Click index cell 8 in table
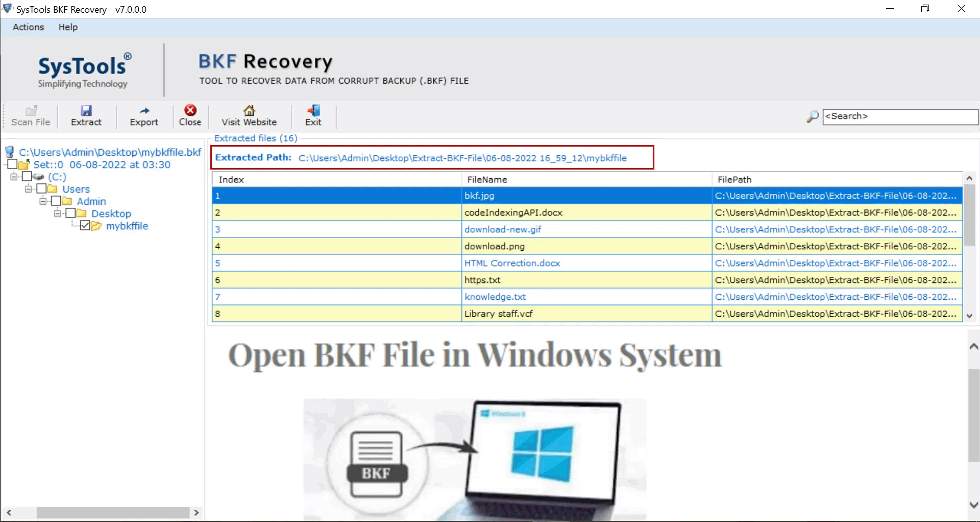This screenshot has height=522, width=980. pos(337,314)
